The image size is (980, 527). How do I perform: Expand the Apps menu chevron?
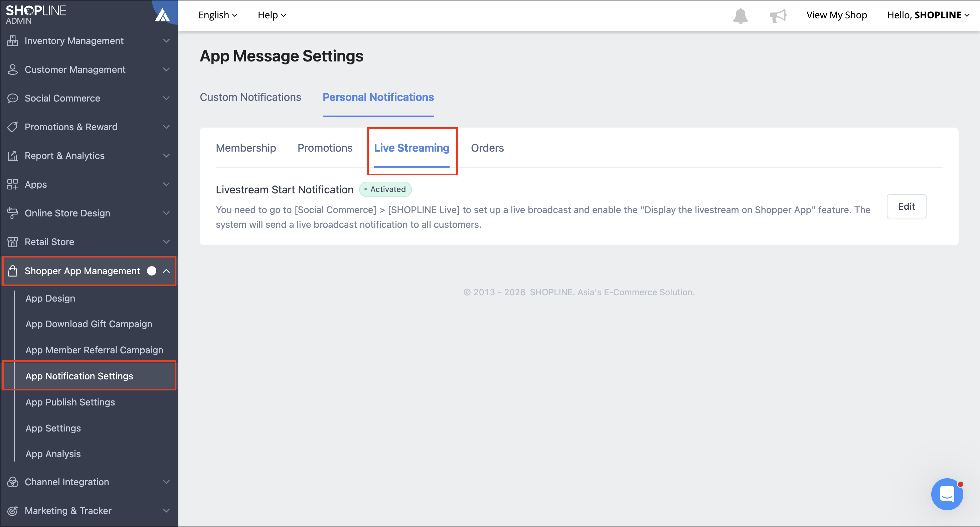[x=166, y=185]
